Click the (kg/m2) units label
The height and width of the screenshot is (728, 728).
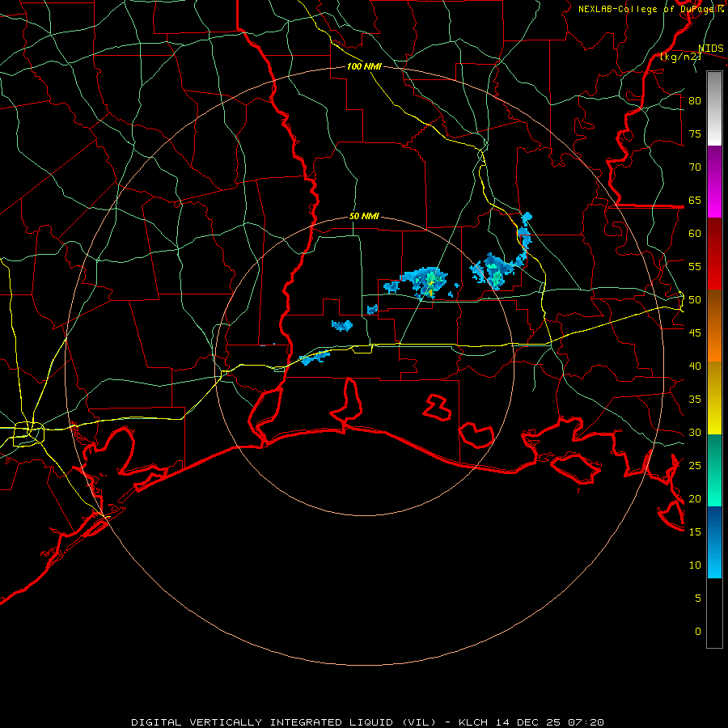pyautogui.click(x=680, y=57)
